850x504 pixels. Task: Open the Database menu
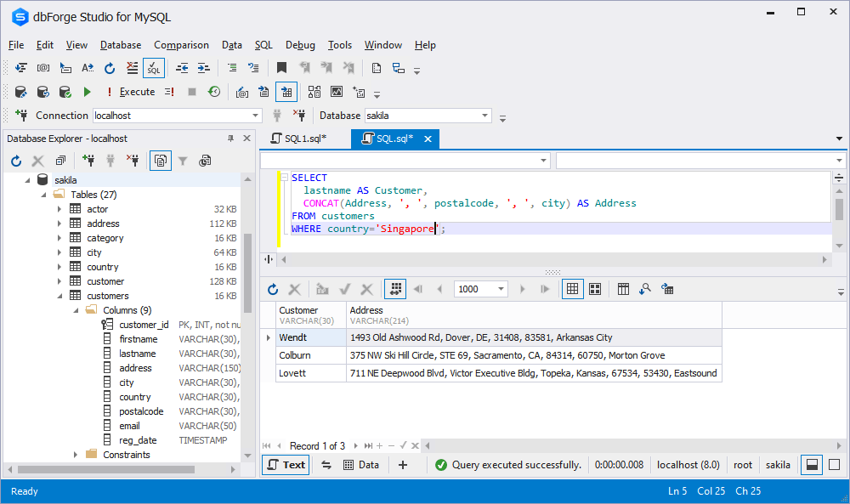121,45
